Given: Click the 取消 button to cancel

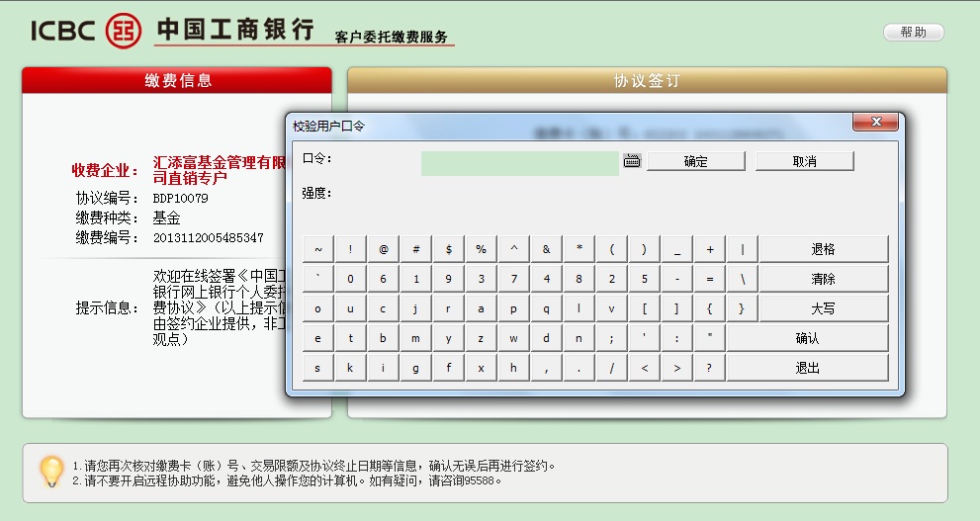Looking at the screenshot, I should 804,161.
